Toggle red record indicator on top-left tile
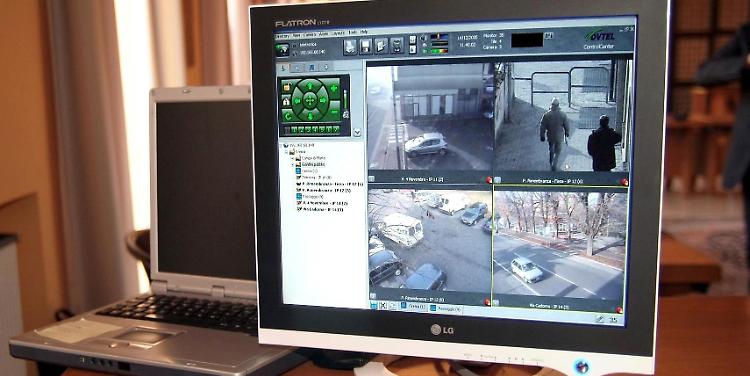This screenshot has width=750, height=376. point(488,180)
